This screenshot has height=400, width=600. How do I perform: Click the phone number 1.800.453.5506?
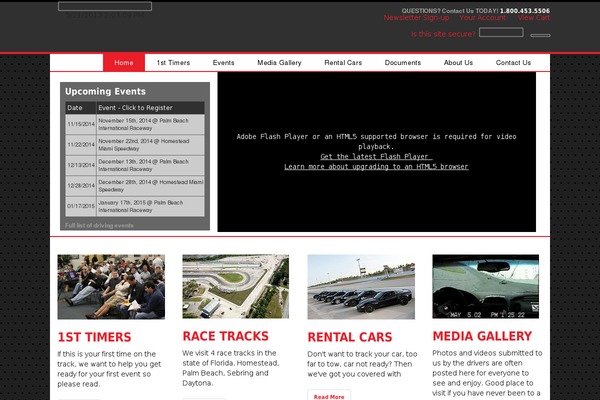[525, 11]
